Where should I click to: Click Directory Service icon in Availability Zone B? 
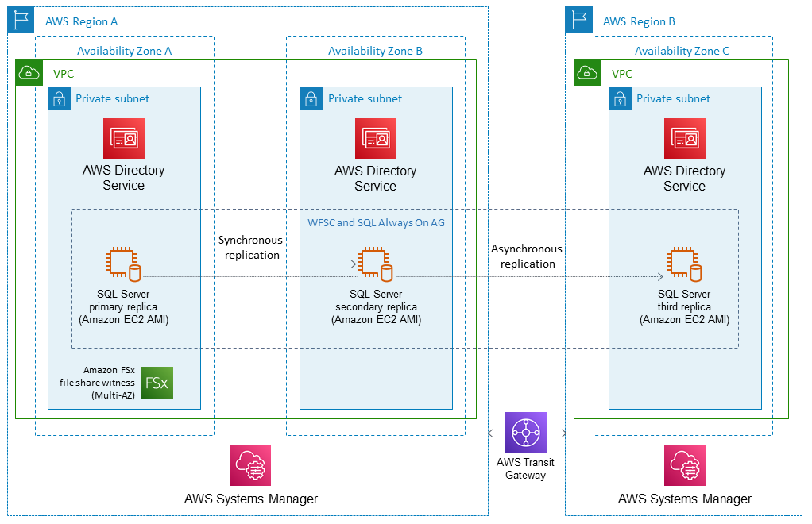coord(376,138)
